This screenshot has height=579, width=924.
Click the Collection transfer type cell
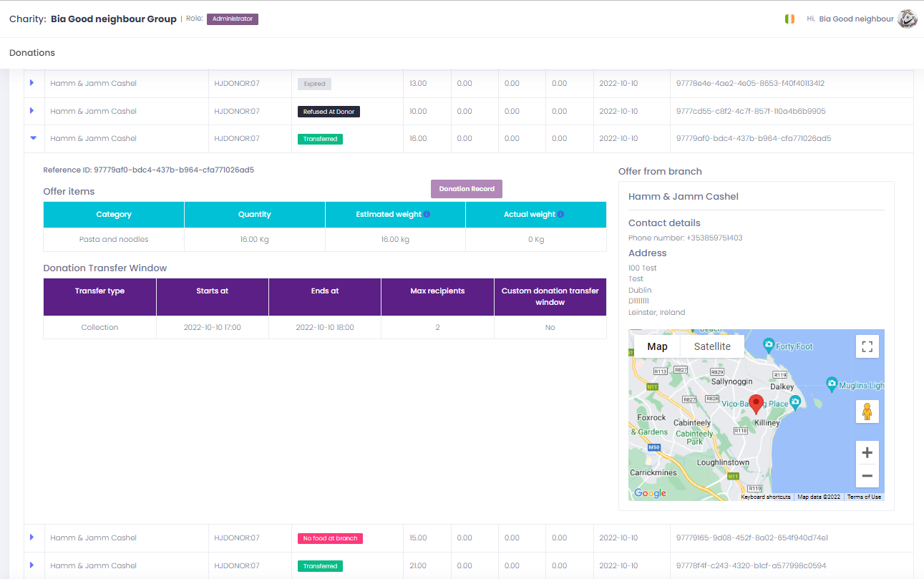pyautogui.click(x=99, y=327)
